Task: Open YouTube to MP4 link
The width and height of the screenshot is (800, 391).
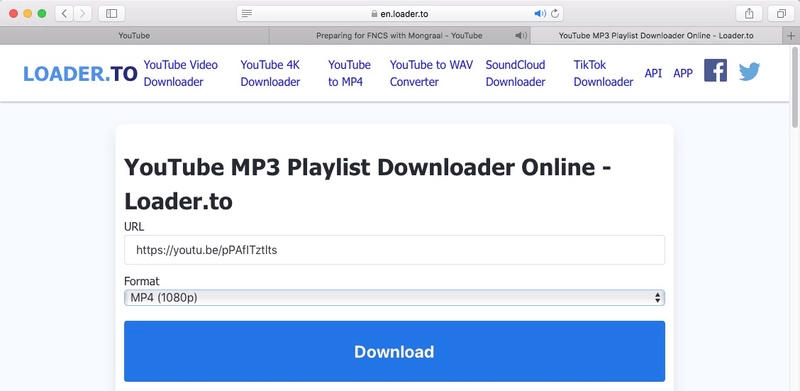Action: click(x=349, y=73)
